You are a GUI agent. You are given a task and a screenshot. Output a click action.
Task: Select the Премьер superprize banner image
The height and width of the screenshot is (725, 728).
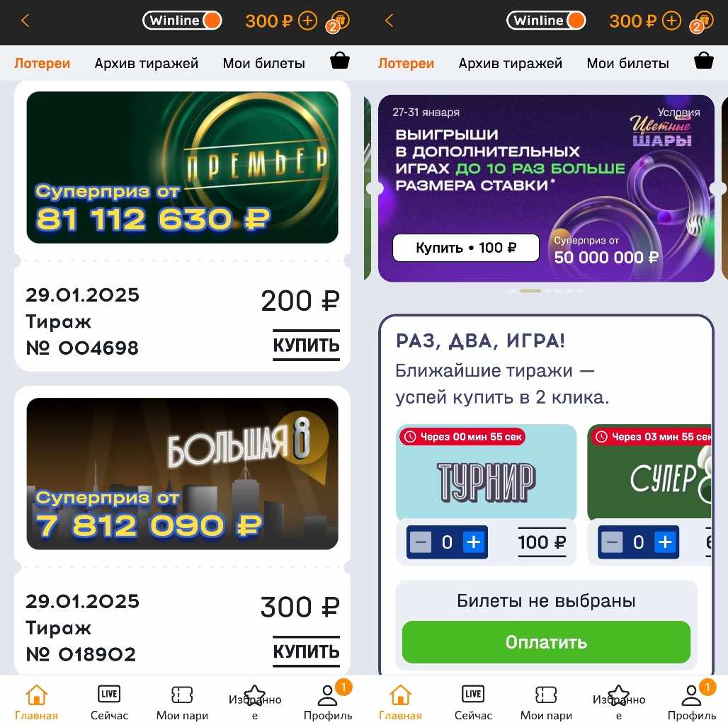point(183,167)
